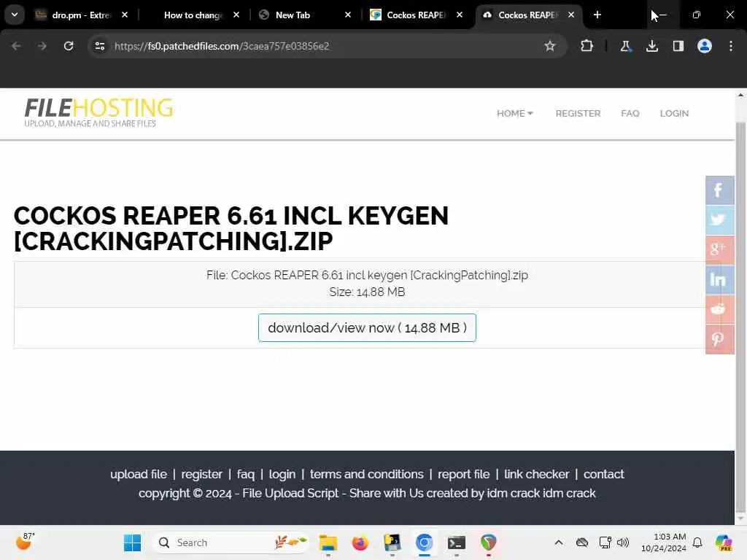Go back to previous page
747x560 pixels.
pyautogui.click(x=16, y=46)
